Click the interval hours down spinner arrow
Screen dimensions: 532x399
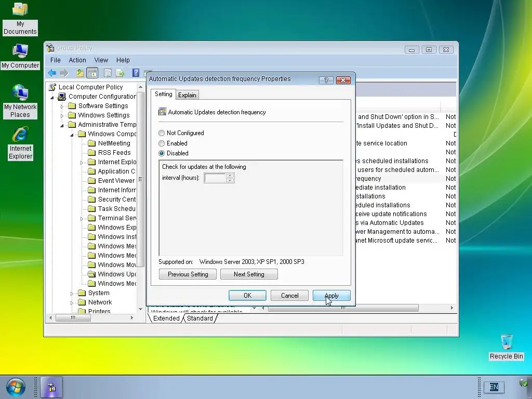[x=230, y=180]
